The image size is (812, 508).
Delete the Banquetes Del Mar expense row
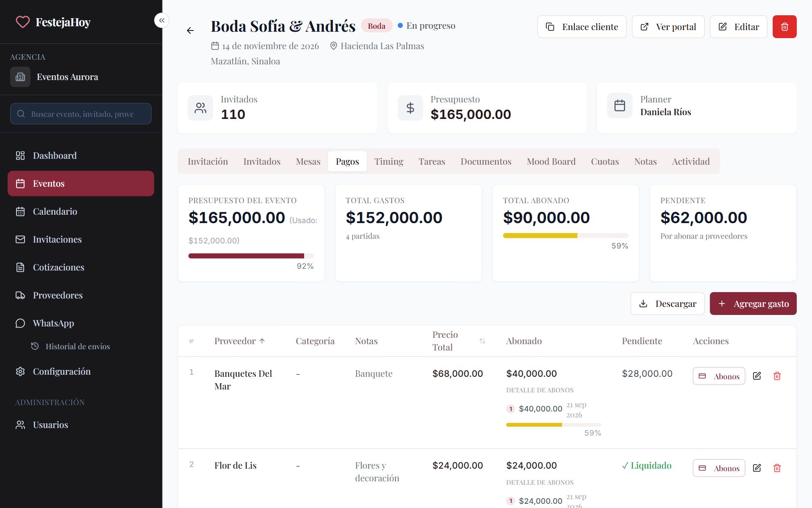pos(777,376)
